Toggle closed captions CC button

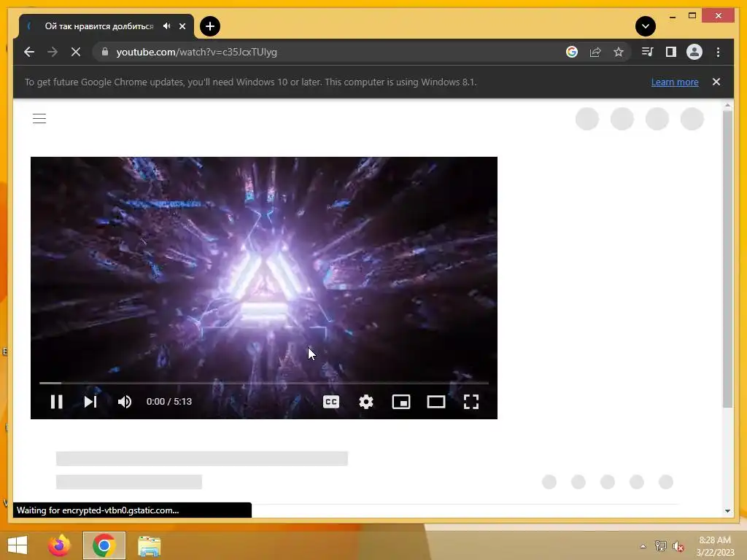(x=331, y=402)
